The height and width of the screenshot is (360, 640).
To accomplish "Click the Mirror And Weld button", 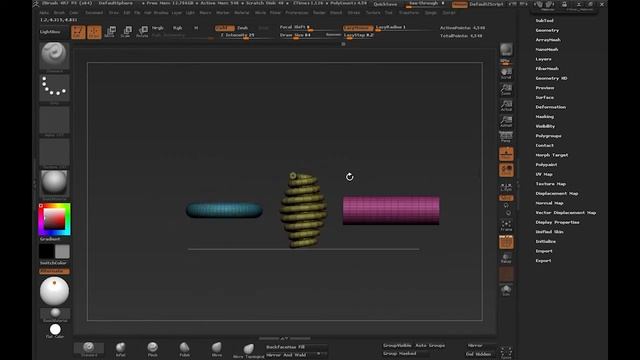I will click(x=288, y=355).
